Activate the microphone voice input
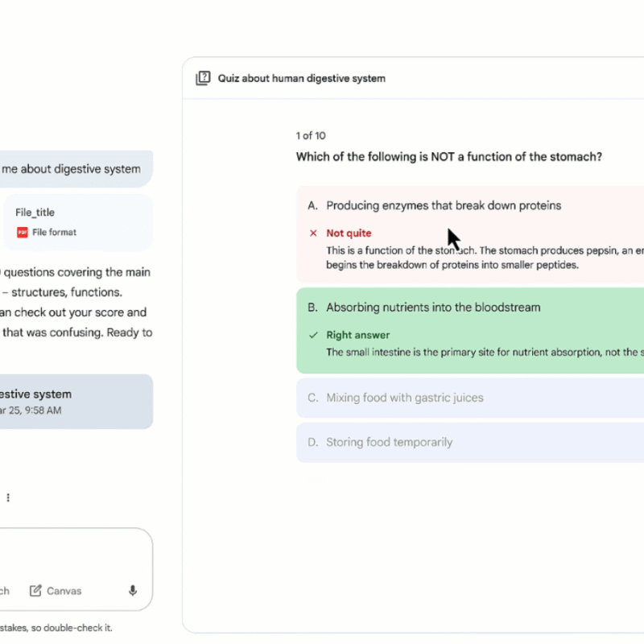Viewport: 644px width, 644px height. (x=133, y=591)
